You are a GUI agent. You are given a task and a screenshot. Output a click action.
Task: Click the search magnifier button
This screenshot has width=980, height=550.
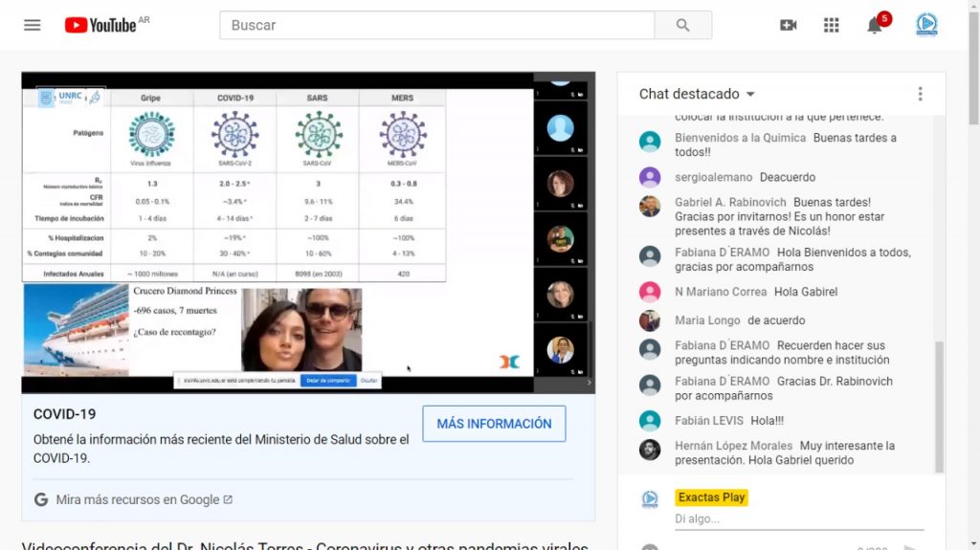pyautogui.click(x=682, y=25)
